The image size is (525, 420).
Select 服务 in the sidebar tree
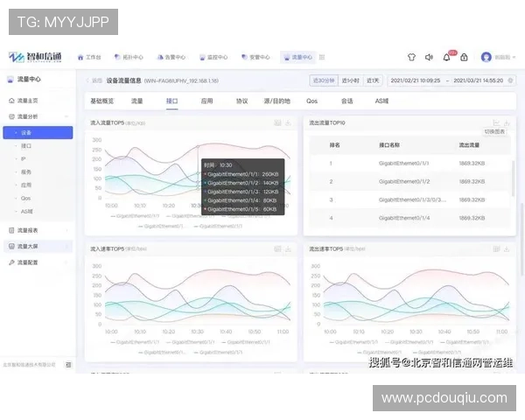coord(26,171)
